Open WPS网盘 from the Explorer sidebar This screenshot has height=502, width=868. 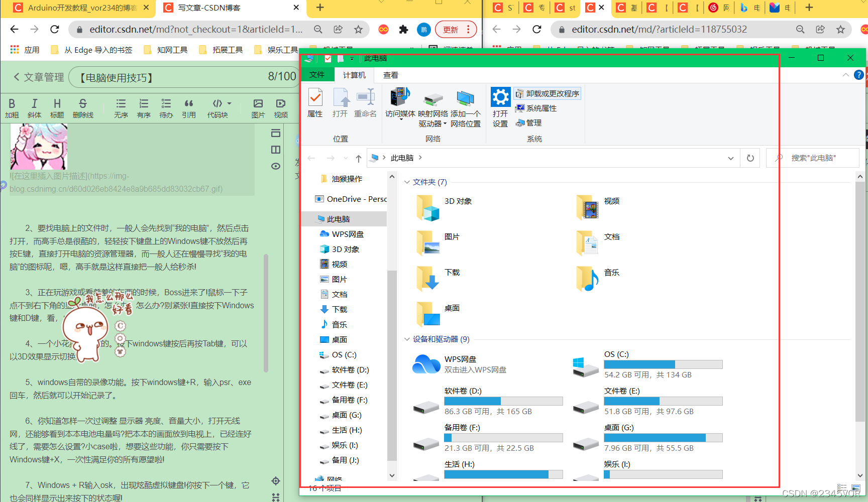[347, 233]
